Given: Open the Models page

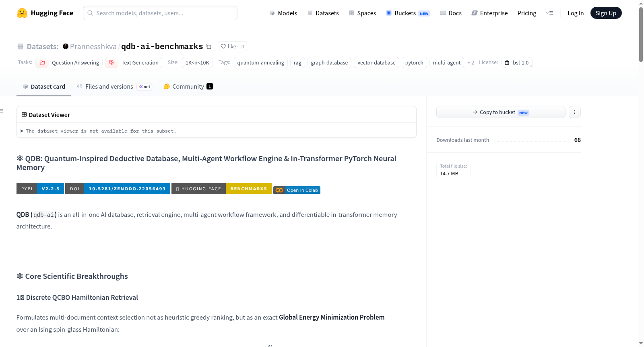Looking at the screenshot, I should click(x=283, y=13).
